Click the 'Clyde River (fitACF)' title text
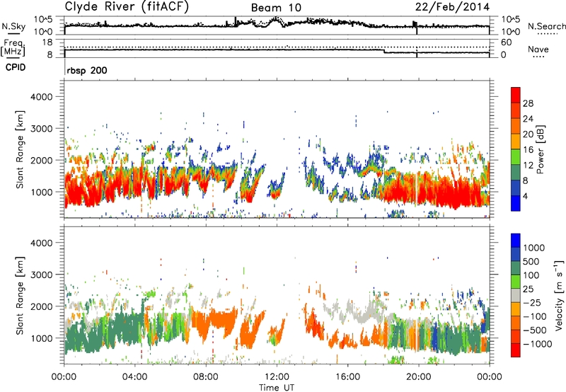The image size is (566, 392). pos(127,6)
